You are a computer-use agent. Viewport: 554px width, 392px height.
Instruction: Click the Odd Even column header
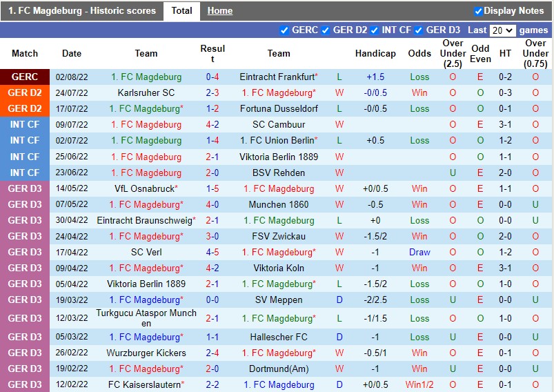click(480, 54)
